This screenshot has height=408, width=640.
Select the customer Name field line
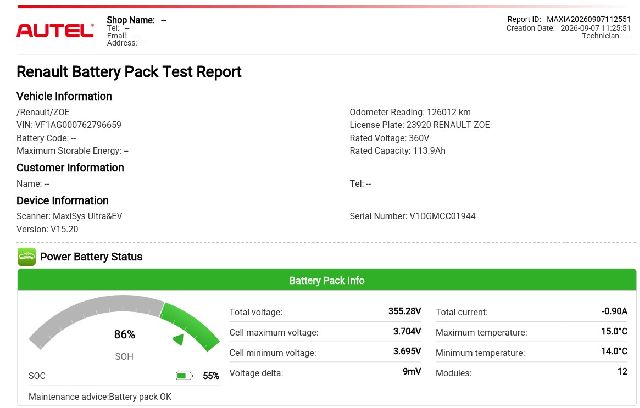click(33, 184)
